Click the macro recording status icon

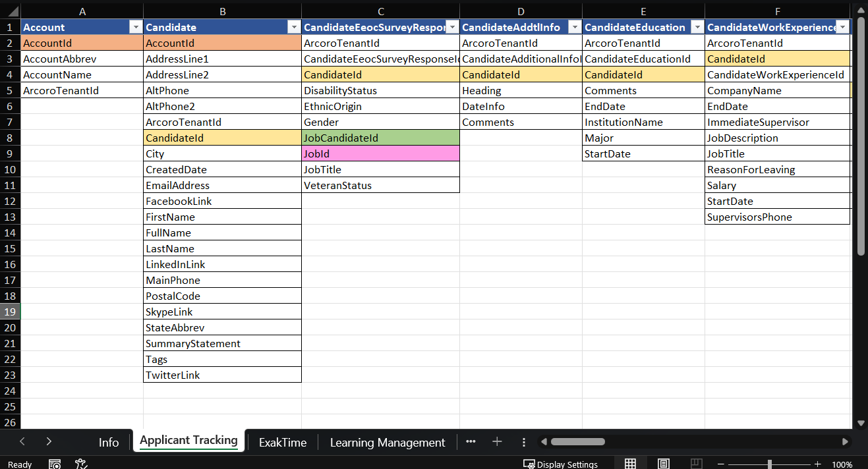click(55, 464)
